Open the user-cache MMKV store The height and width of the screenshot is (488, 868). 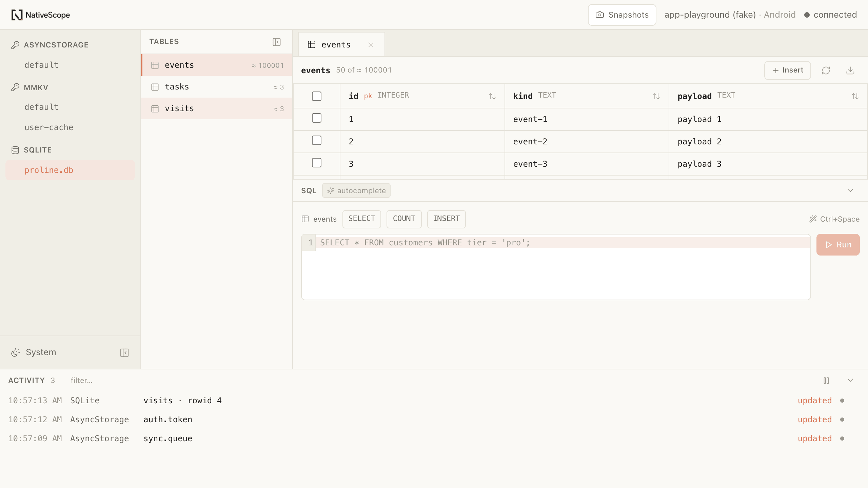click(x=70, y=127)
